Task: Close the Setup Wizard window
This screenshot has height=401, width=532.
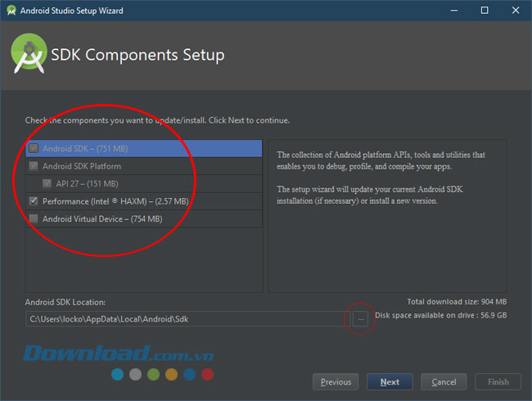Action: [516, 11]
